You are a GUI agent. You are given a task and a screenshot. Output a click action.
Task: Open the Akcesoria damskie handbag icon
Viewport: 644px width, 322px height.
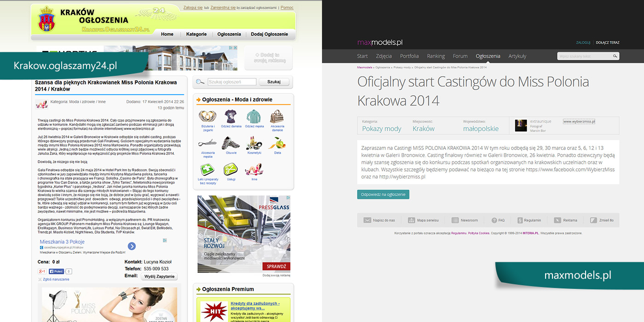[277, 116]
